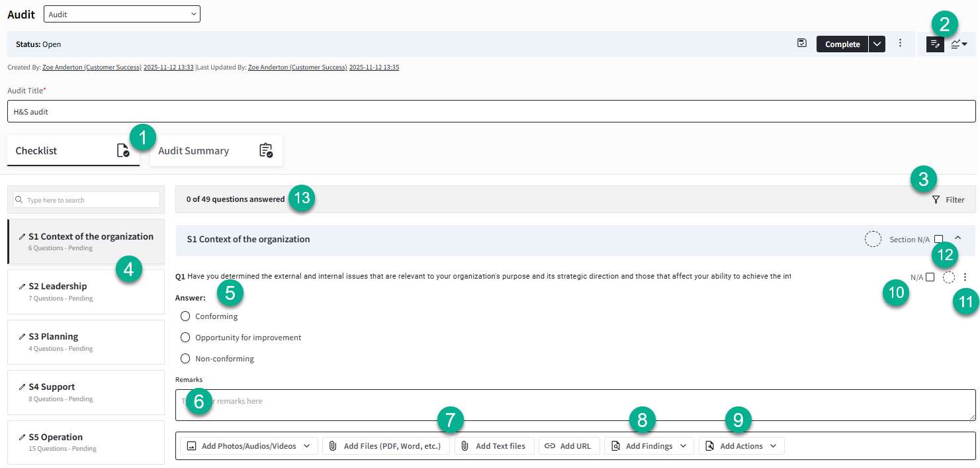Click the image icon on Add Photos/Audios/Videos

pos(192,446)
